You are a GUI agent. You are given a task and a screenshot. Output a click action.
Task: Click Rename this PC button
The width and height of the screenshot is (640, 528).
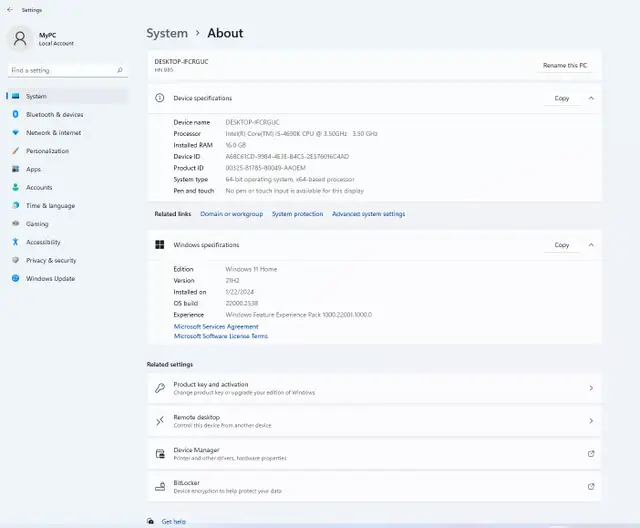[x=565, y=65]
